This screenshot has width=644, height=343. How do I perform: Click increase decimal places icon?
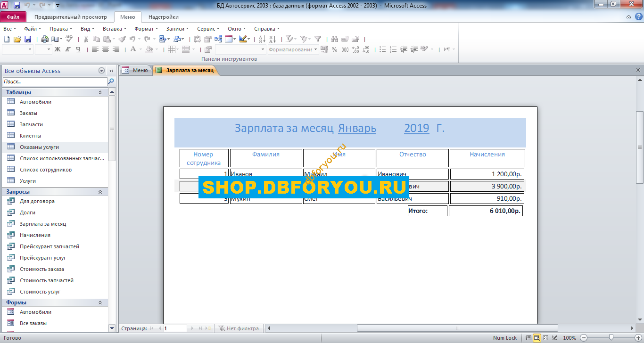tap(355, 49)
